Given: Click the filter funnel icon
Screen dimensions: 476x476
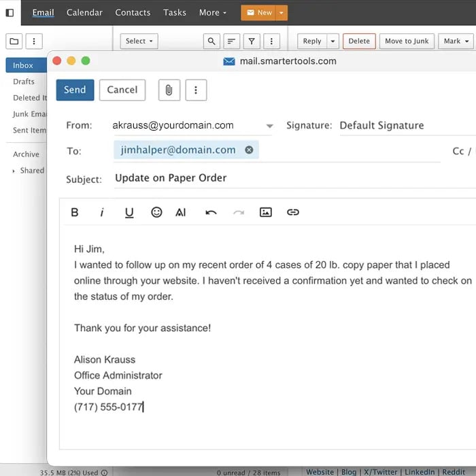Looking at the screenshot, I should click(252, 41).
